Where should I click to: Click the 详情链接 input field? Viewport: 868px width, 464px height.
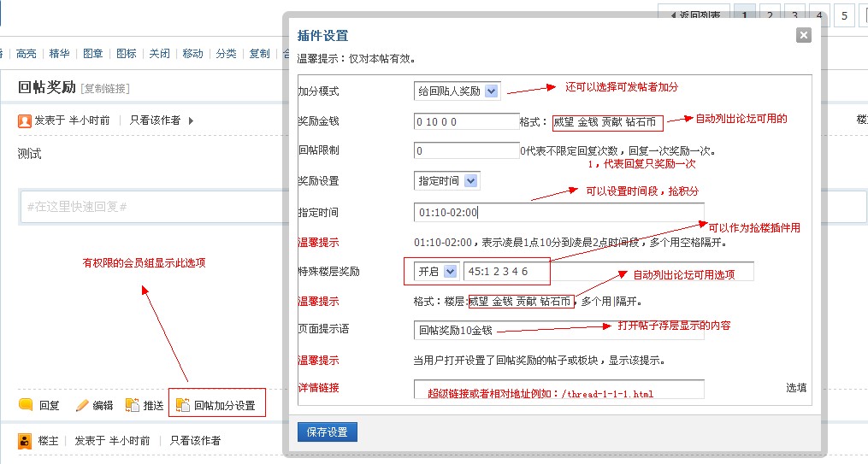click(x=558, y=389)
